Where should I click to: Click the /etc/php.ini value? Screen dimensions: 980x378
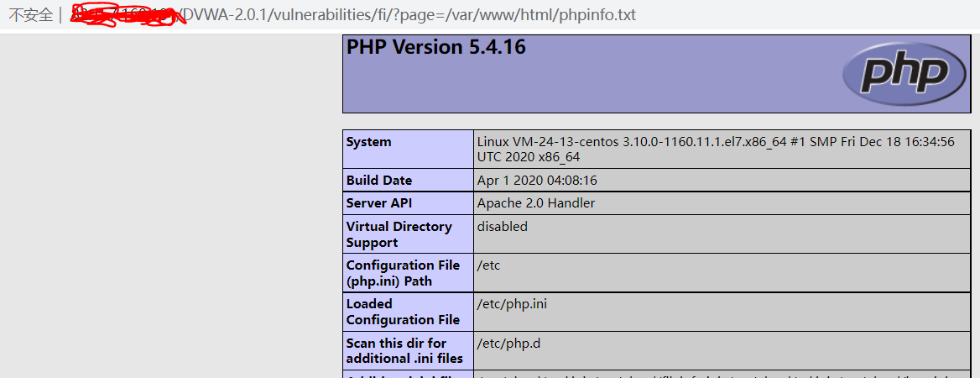(x=512, y=304)
